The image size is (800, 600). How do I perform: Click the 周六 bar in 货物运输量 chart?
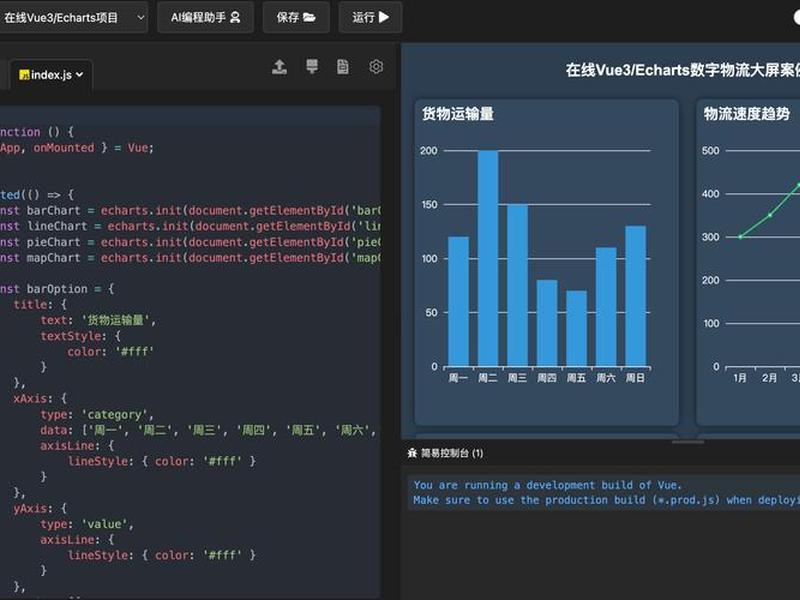606,307
